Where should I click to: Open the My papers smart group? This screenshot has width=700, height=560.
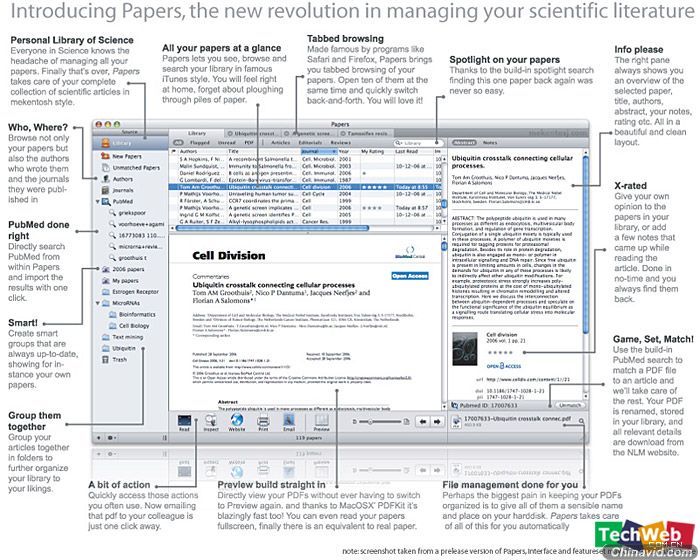[x=120, y=280]
